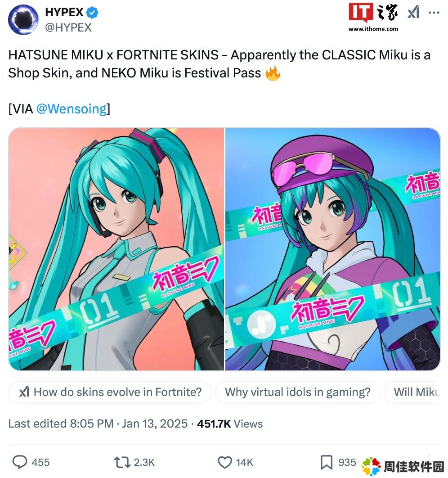Select "Why virtual idols in gaming?" suggestion
This screenshot has height=478, width=448.
pyautogui.click(x=298, y=392)
